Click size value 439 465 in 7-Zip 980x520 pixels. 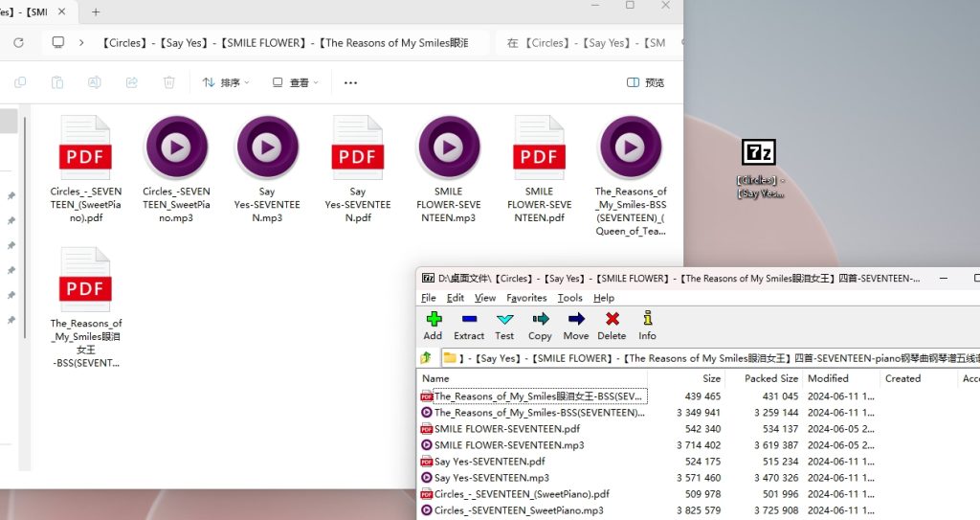(x=702, y=396)
